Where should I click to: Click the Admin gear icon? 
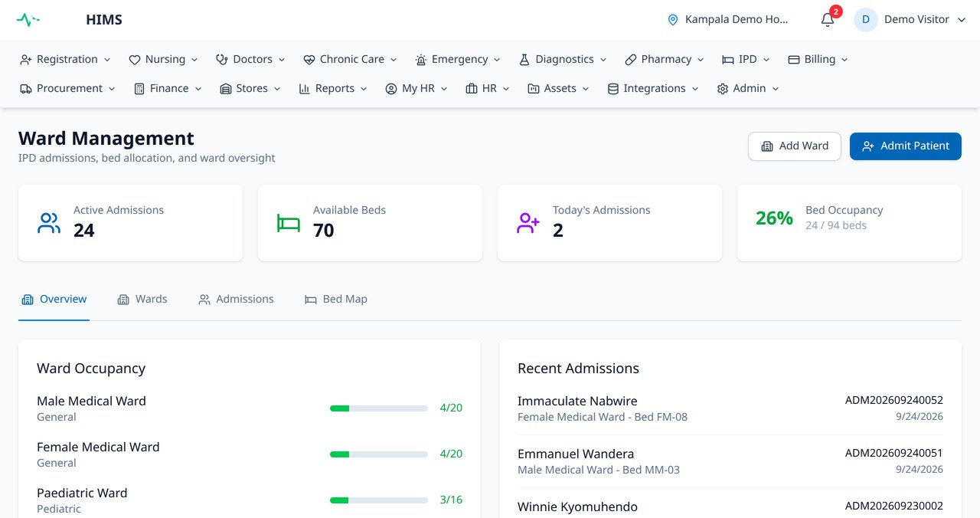[723, 89]
